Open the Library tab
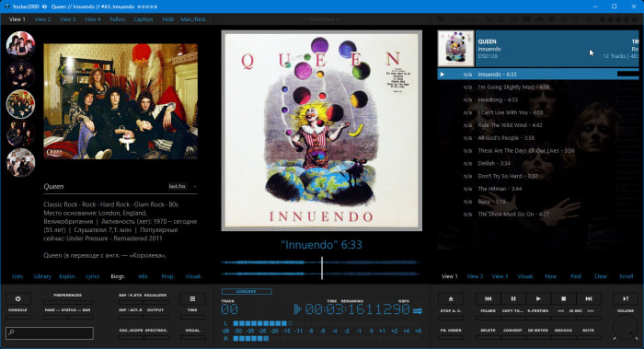Viewport: 644px width, 349px height. click(42, 276)
